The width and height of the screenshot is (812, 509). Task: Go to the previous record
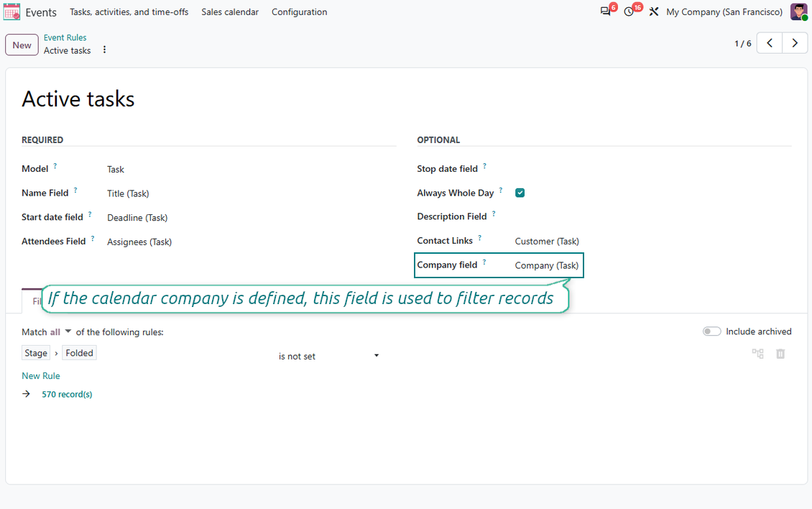(770, 43)
